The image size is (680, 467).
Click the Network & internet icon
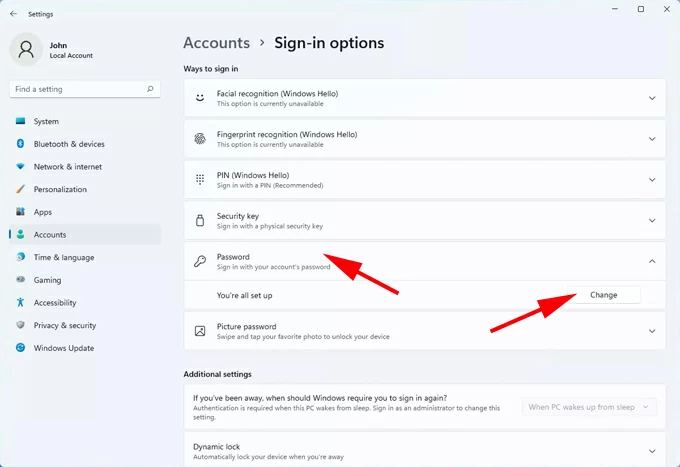pos(20,167)
